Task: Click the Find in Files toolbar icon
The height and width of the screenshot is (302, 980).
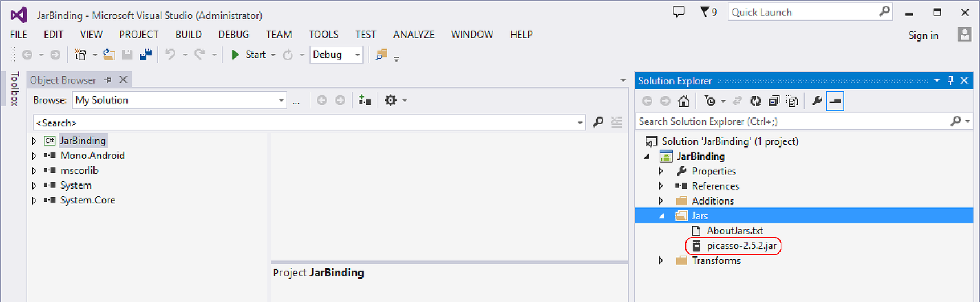Action: 382,55
